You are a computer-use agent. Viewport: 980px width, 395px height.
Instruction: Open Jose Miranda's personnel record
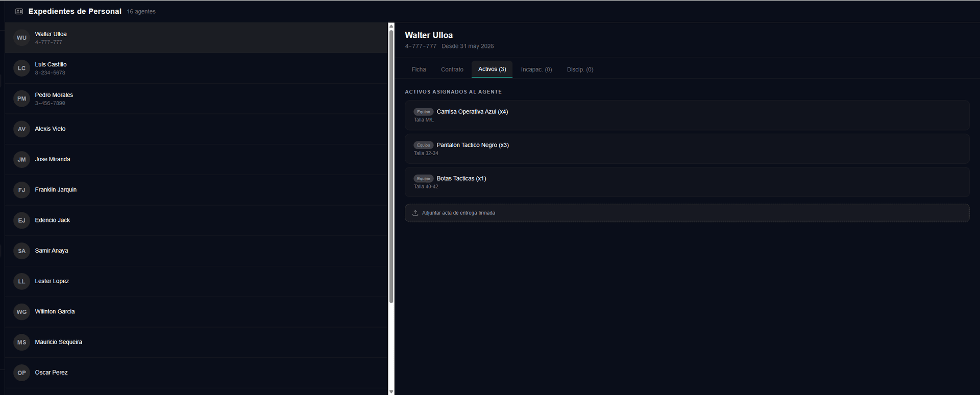[x=197, y=159]
